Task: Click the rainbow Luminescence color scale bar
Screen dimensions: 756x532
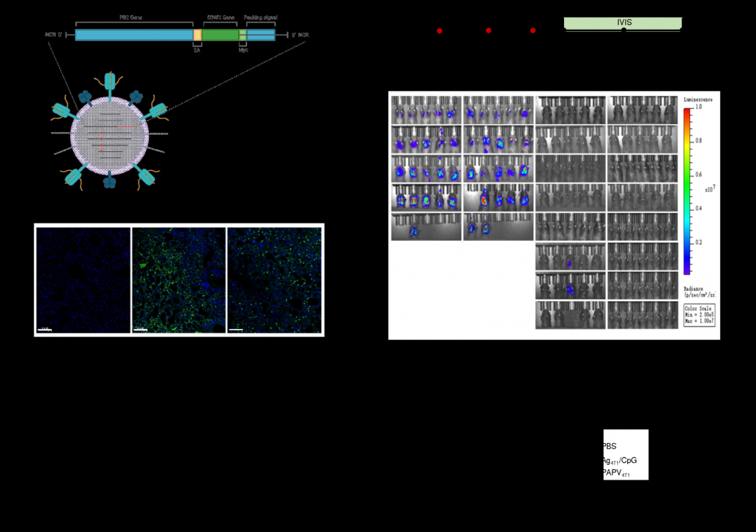Action: coord(687,191)
